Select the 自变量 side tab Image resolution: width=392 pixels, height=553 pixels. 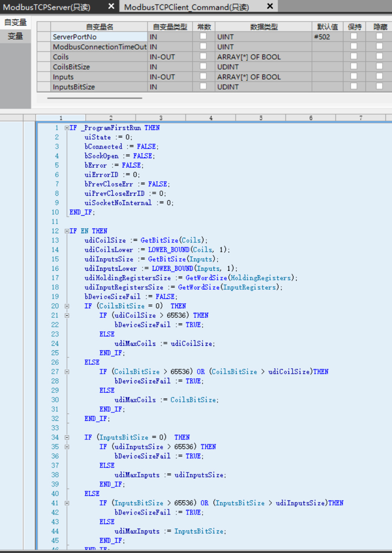point(15,23)
